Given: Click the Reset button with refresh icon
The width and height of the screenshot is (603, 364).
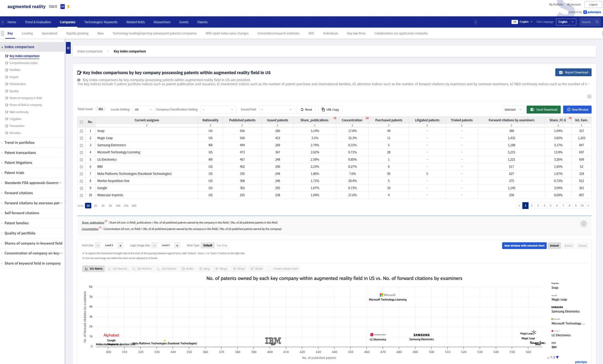Looking at the screenshot, I should [x=306, y=110].
